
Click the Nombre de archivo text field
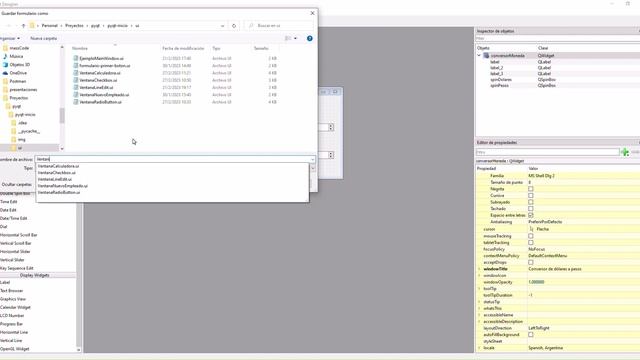pos(173,160)
